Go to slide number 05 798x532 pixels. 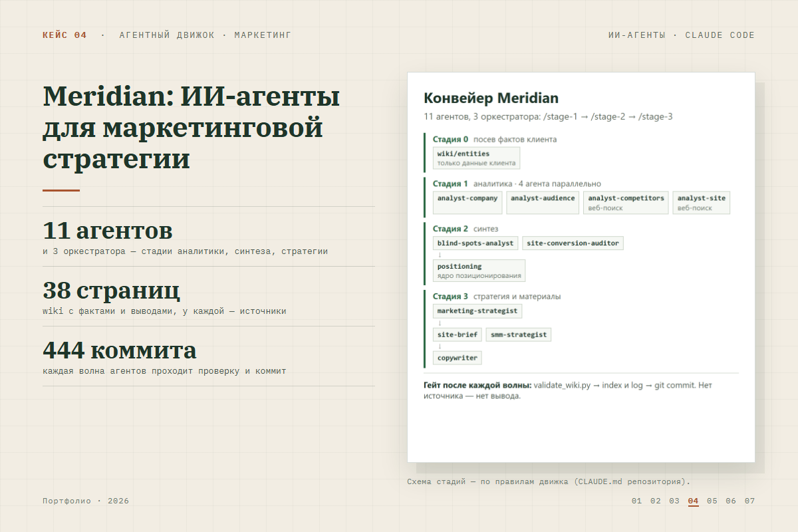712,501
